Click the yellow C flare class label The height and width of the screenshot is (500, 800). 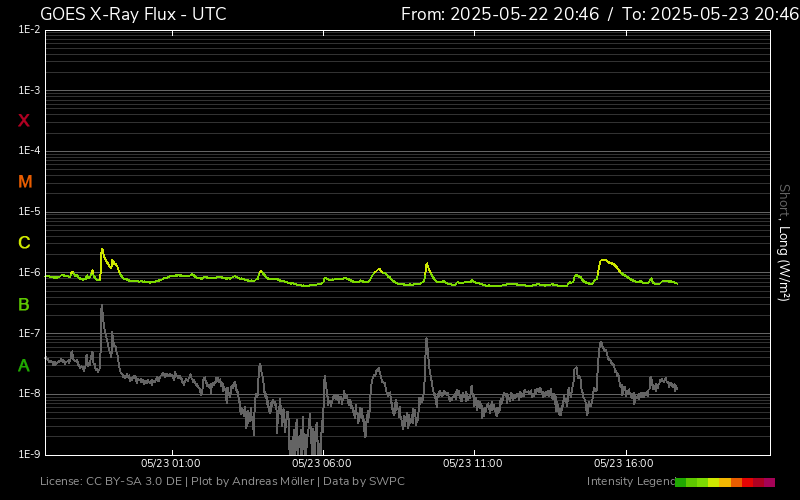[x=24, y=243]
